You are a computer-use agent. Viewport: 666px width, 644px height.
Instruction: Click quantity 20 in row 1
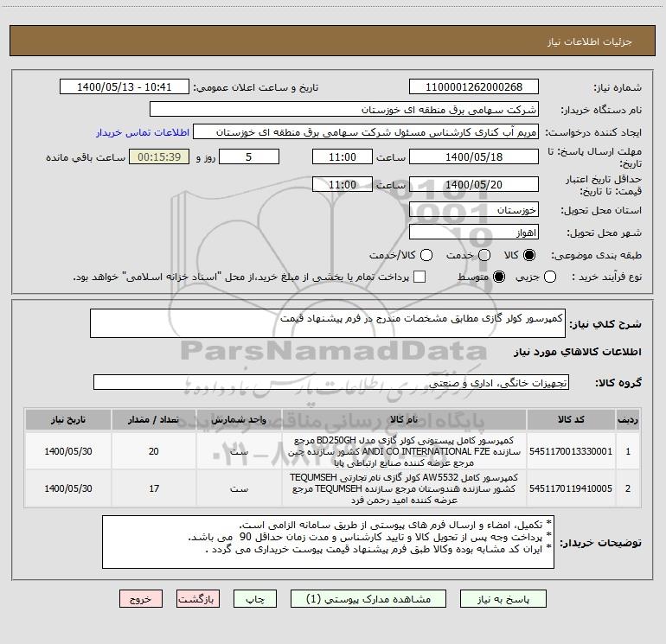coord(154,451)
